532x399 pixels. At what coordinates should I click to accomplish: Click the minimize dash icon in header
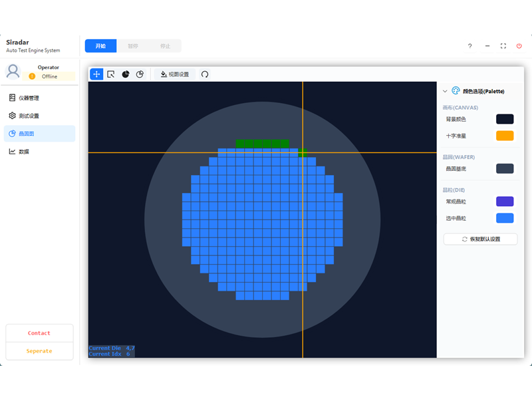pyautogui.click(x=487, y=46)
